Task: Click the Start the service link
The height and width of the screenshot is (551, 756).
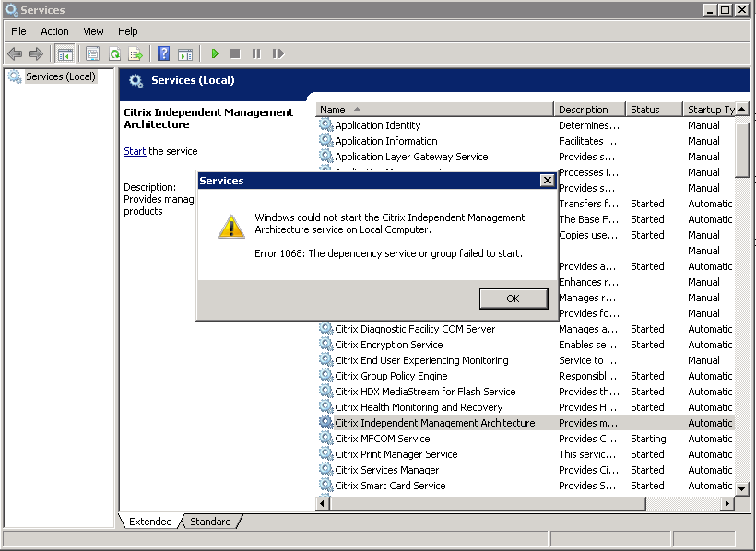Action: (135, 151)
